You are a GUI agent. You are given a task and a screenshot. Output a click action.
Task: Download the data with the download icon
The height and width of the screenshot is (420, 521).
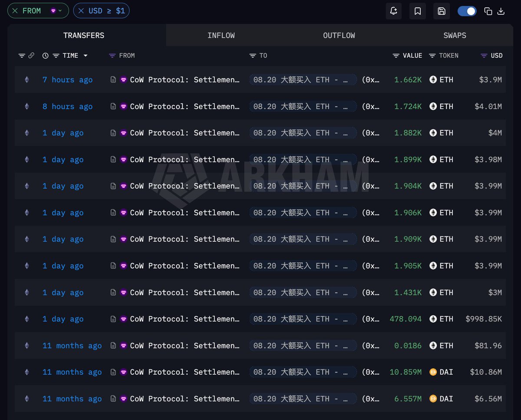click(x=501, y=11)
